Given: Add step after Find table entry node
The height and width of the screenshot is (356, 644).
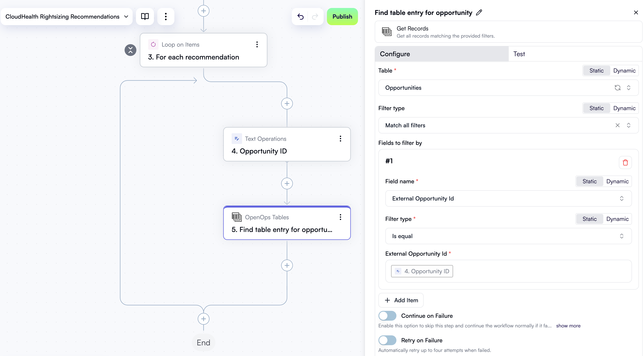Looking at the screenshot, I should pyautogui.click(x=287, y=265).
